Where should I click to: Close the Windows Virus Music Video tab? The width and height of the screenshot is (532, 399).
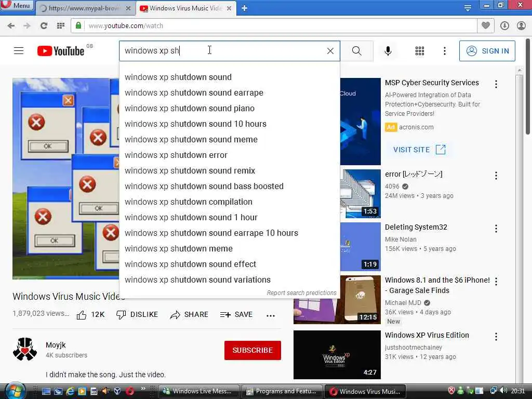click(229, 8)
